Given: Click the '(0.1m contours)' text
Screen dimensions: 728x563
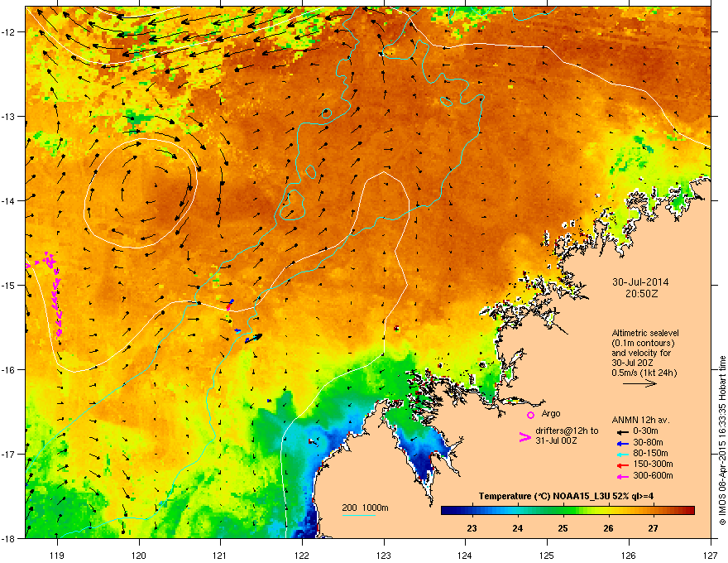Looking at the screenshot, I should coord(643,344).
